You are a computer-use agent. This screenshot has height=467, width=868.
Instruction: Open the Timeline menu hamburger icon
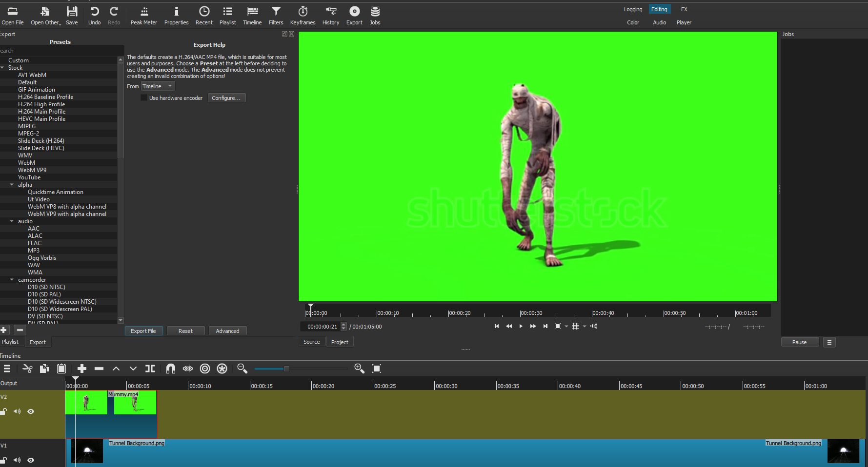pos(7,369)
